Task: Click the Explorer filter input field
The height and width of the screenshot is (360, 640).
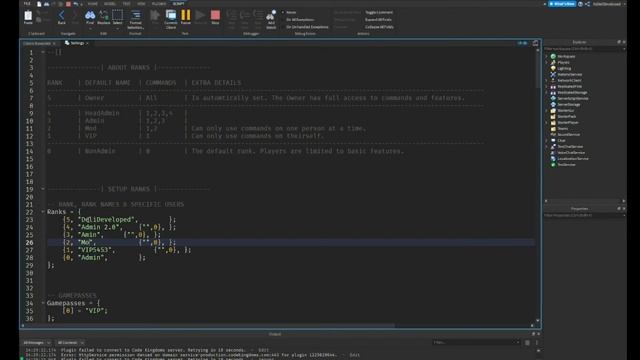Action: coord(584,49)
